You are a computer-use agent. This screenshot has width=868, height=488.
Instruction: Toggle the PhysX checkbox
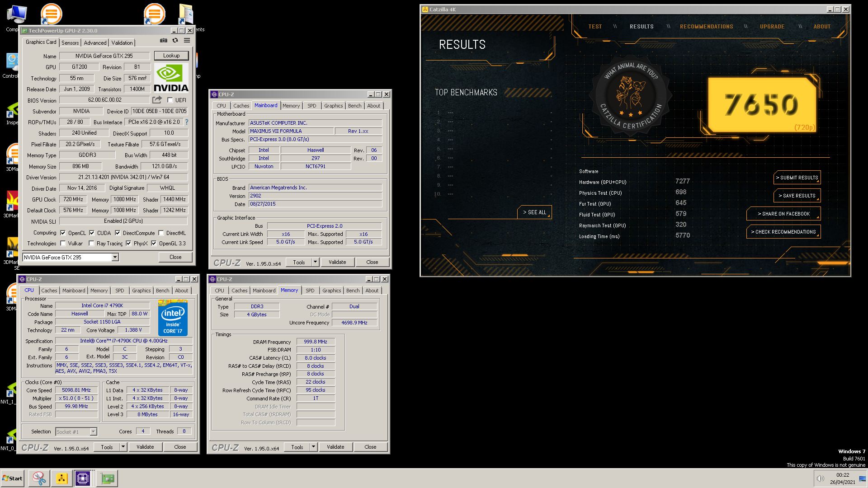128,244
